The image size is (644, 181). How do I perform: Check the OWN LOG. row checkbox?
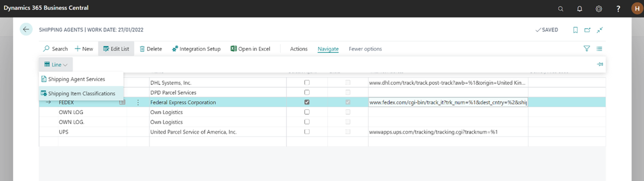coord(307,122)
